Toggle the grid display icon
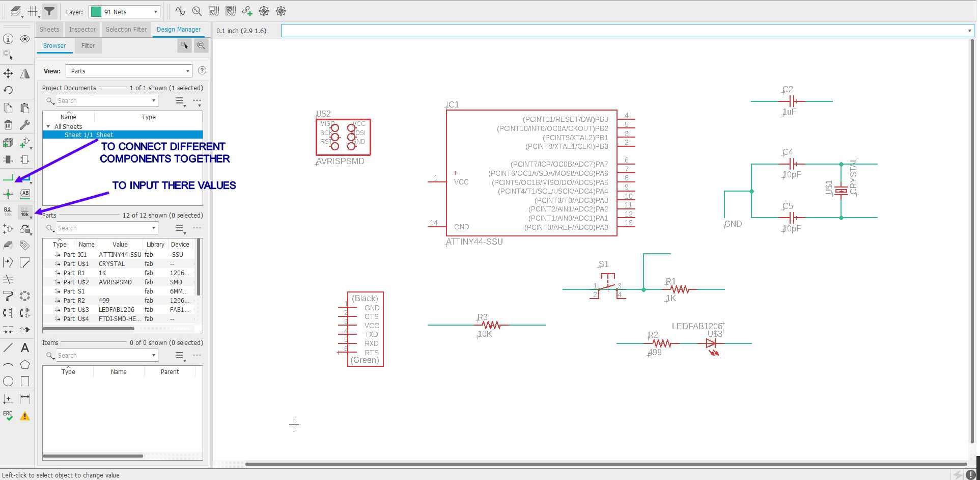This screenshot has height=480, width=980. 33,11
